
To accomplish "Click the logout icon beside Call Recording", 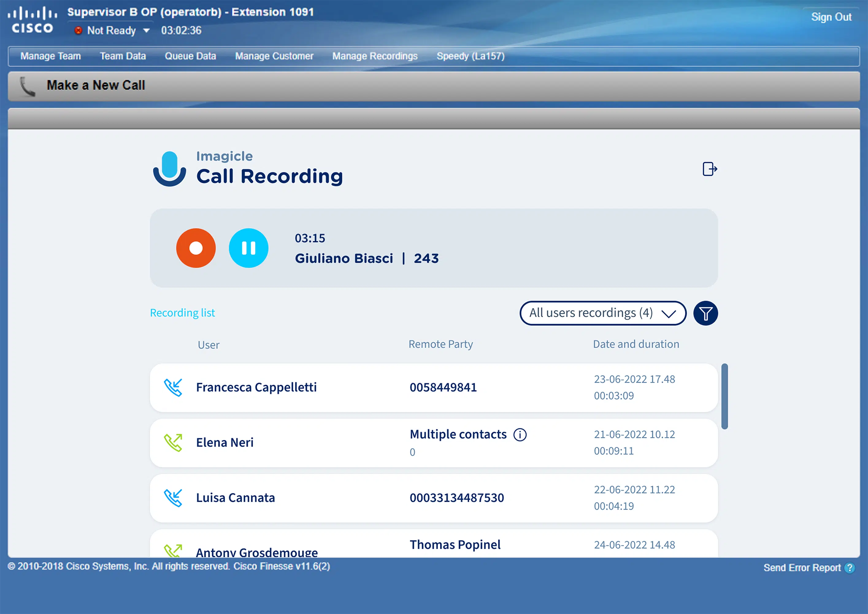I will click(710, 169).
